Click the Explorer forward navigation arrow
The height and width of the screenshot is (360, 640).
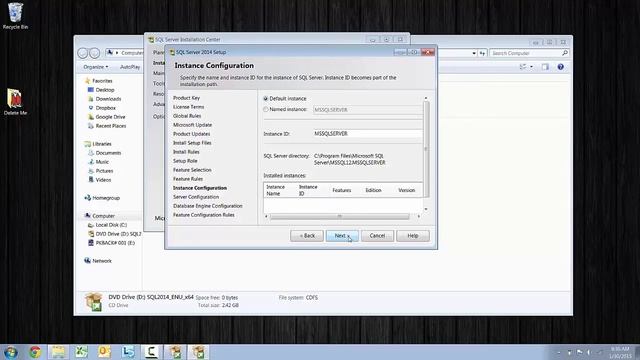click(94, 53)
